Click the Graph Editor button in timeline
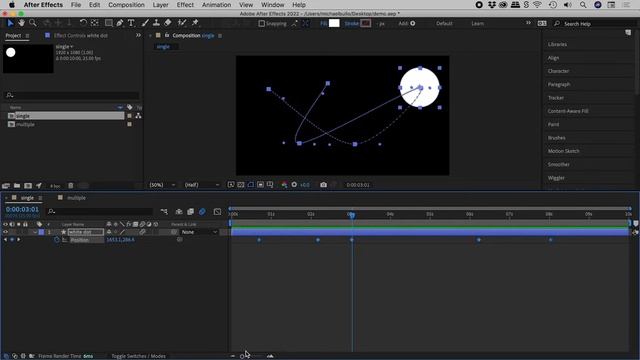The image size is (640, 360). click(217, 211)
